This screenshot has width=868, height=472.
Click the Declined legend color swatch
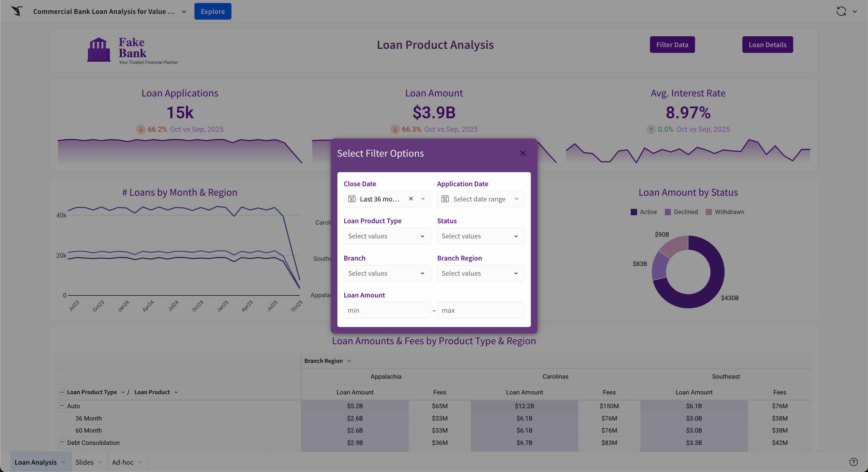[x=668, y=212]
